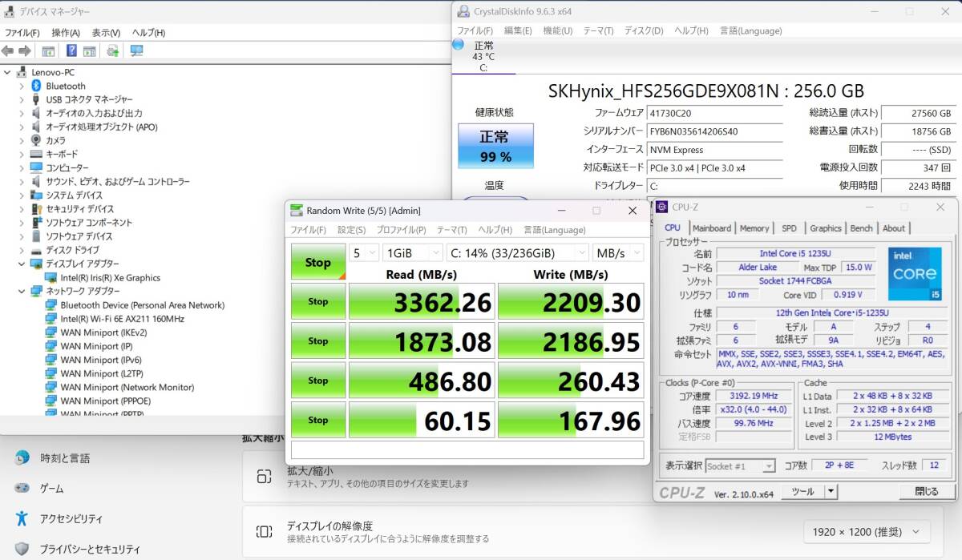Open the Bench tab in CPU-Z

pos(861,228)
